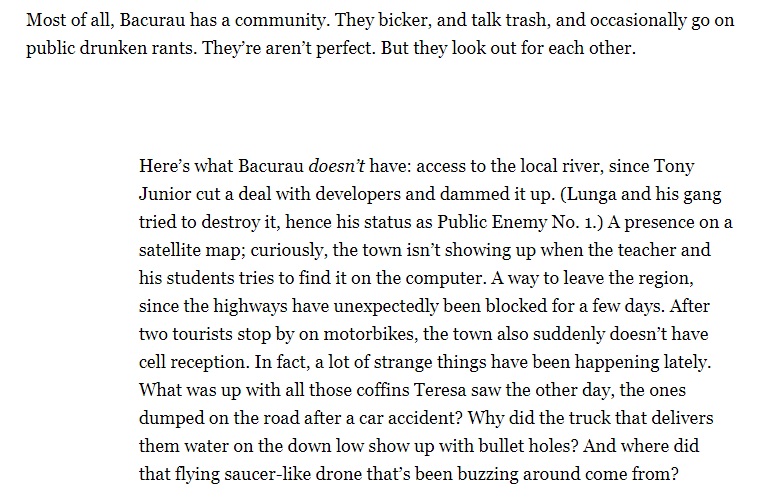Click the word "coffins"
Screen dimensions: 770x498
(x=382, y=390)
